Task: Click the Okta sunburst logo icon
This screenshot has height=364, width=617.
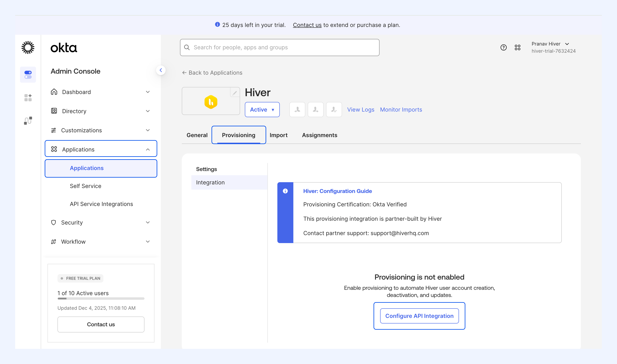Action: coord(28,47)
